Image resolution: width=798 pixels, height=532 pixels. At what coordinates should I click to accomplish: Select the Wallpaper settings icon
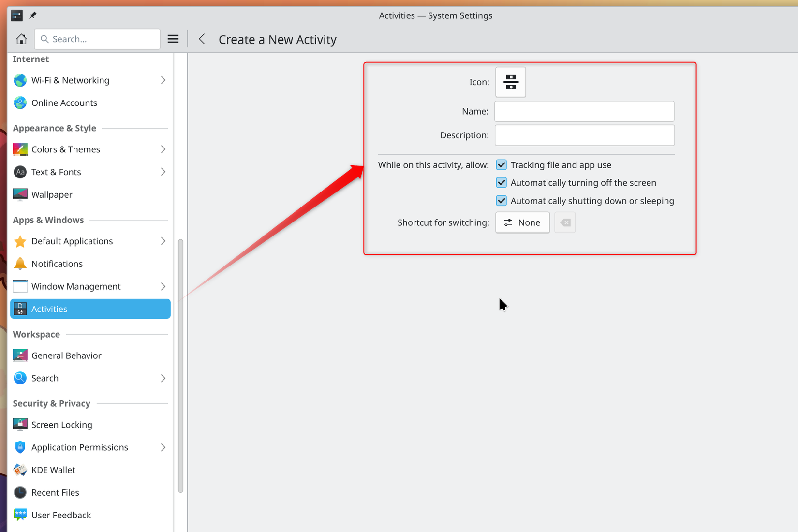point(20,194)
